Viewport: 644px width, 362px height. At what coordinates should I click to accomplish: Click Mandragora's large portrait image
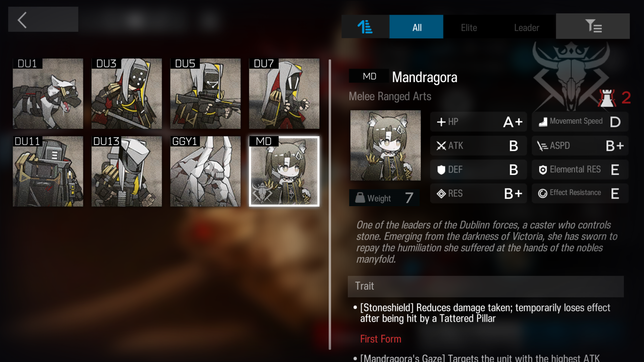(385, 145)
